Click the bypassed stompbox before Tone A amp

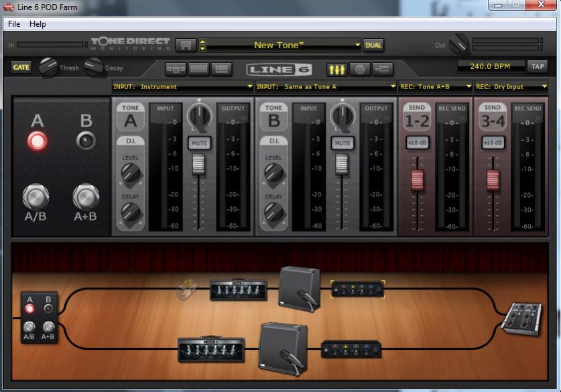pyautogui.click(x=188, y=288)
